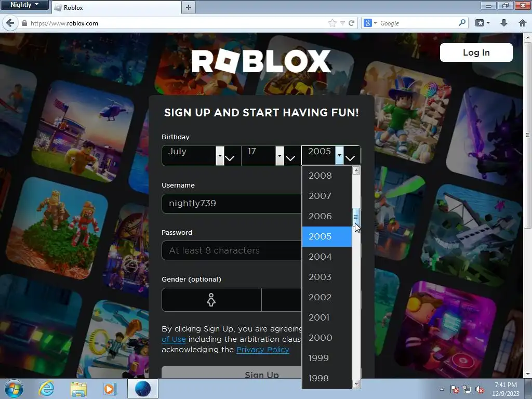This screenshot has height=399, width=532.
Task: Go back using the browser back arrow
Action: tap(10, 23)
